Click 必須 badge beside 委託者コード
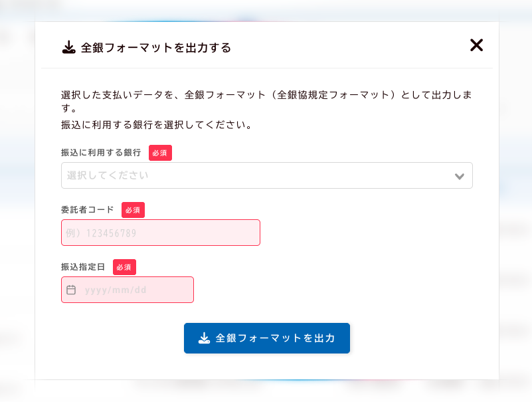 [x=133, y=210]
